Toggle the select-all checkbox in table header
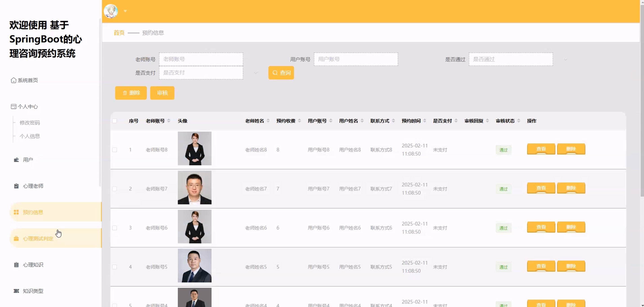Screen dimensions: 644x307 point(115,121)
